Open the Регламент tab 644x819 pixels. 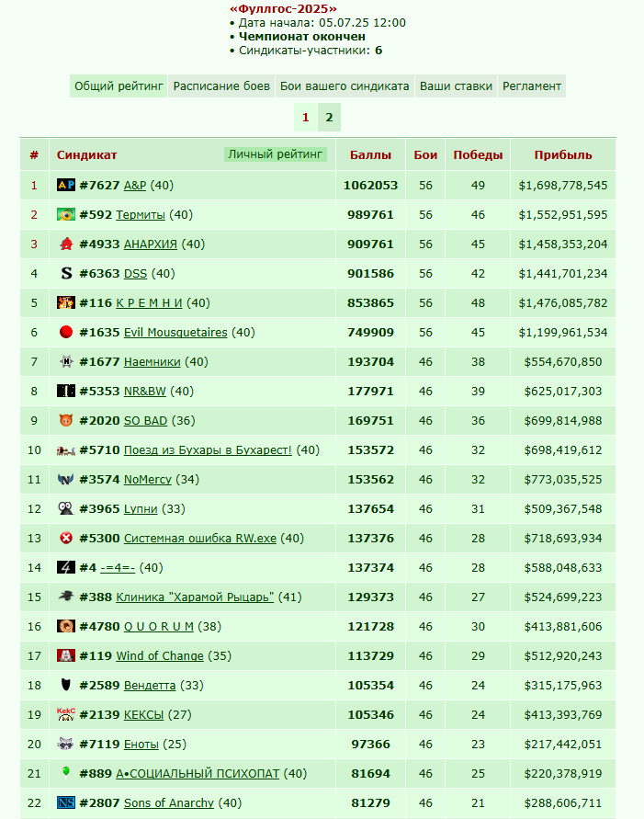(532, 86)
